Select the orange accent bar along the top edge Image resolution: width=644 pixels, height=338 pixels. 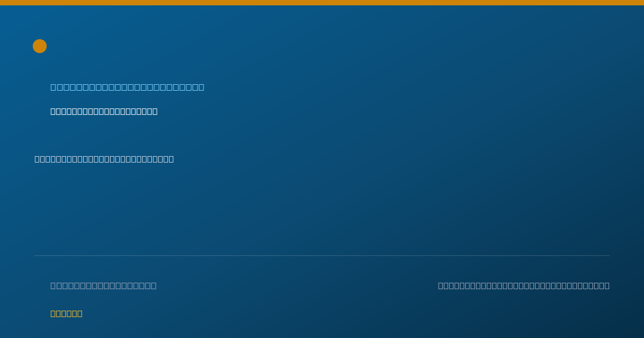pyautogui.click(x=322, y=3)
